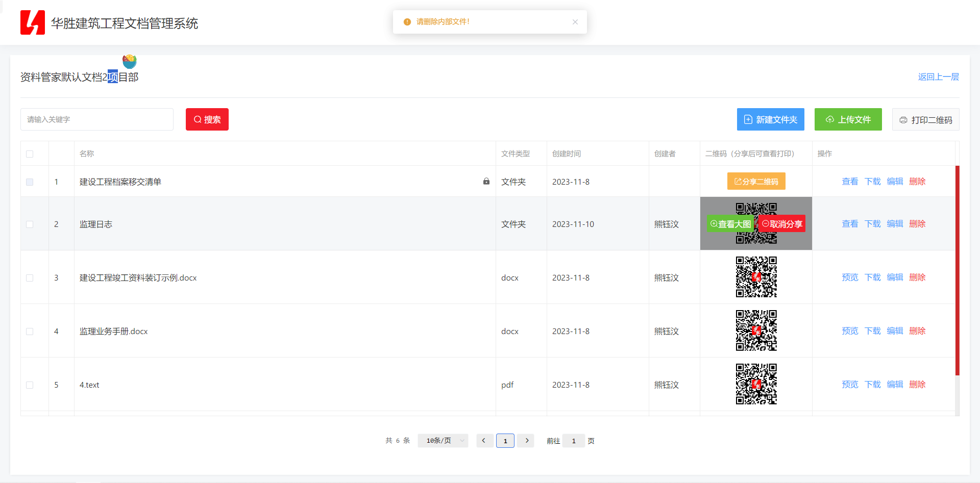Tick checkbox for row 4.text
The width and height of the screenshot is (980, 483).
pos(30,385)
